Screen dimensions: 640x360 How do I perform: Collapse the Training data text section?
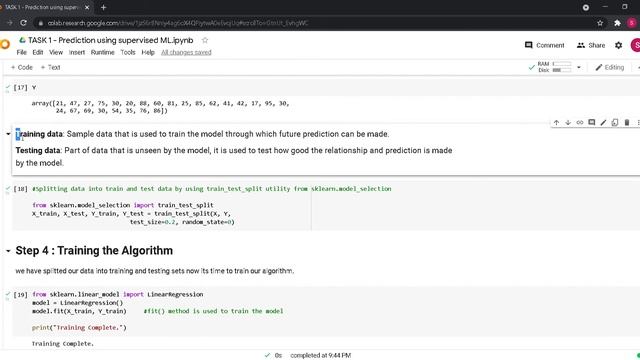pyautogui.click(x=8, y=134)
